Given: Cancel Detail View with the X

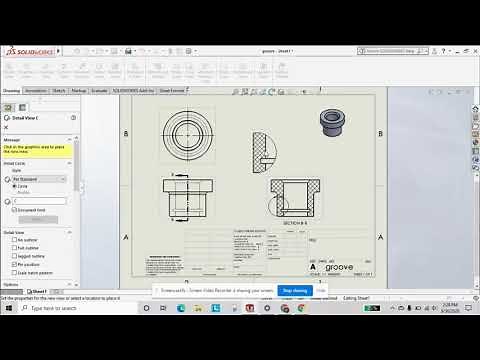Looking at the screenshot, I should pyautogui.click(x=6, y=127).
